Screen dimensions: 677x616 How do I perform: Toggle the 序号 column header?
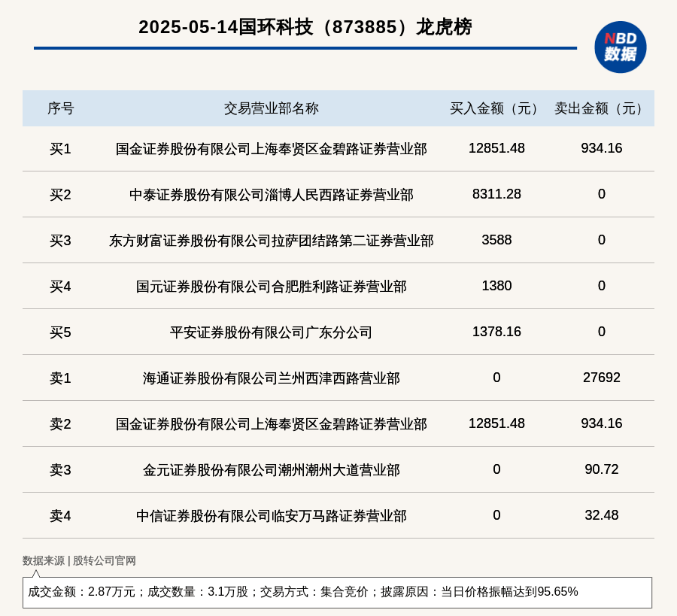point(62,108)
